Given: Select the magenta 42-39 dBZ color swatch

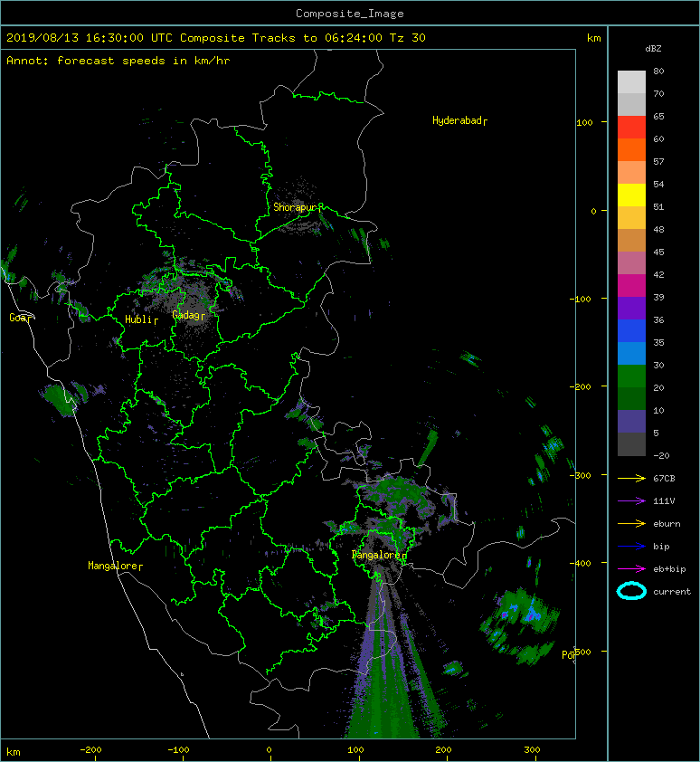Looking at the screenshot, I should (631, 286).
